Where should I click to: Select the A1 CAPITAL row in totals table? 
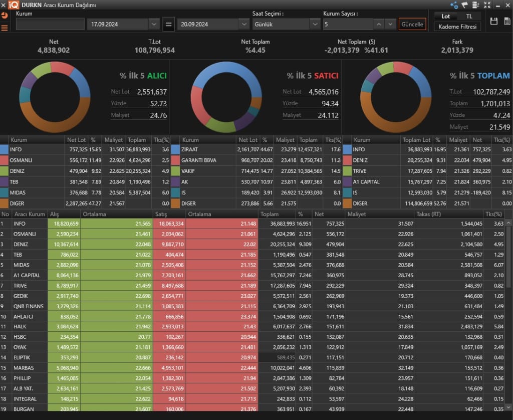point(428,182)
